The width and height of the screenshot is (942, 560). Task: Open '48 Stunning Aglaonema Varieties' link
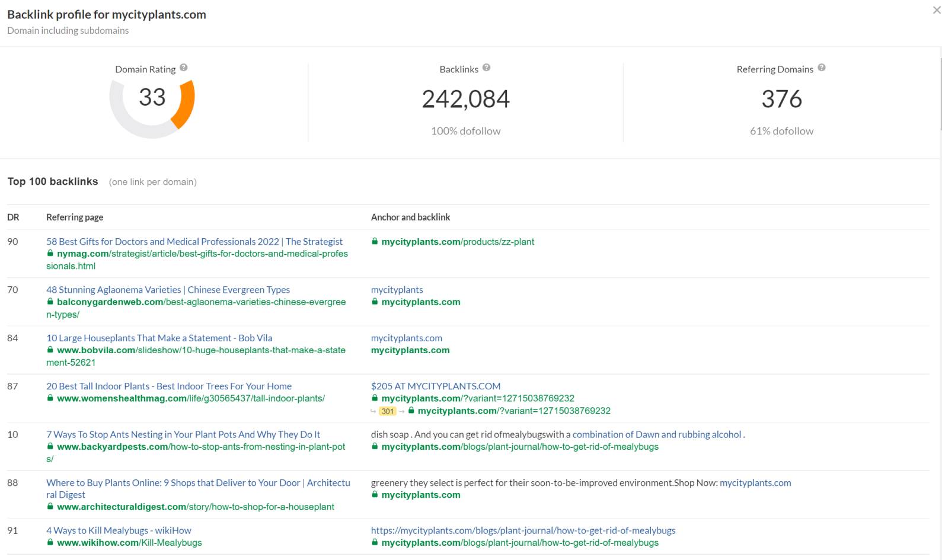pyautogui.click(x=168, y=290)
